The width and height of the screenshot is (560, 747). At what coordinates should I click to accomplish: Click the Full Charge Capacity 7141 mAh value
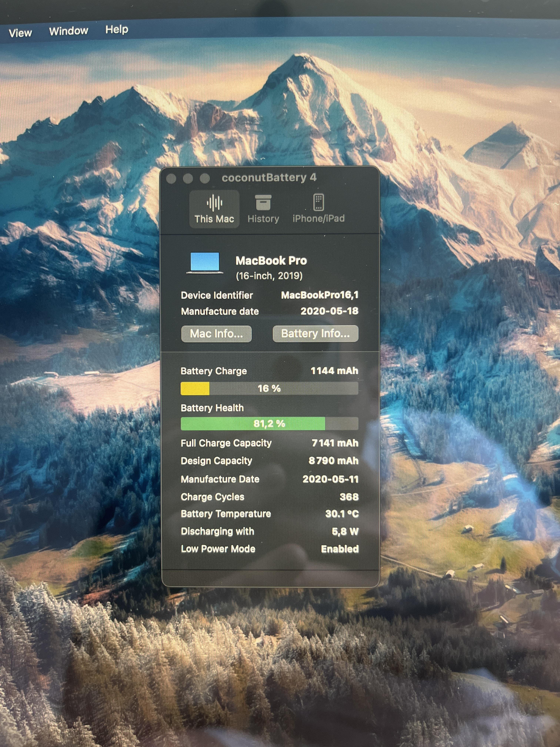(335, 443)
